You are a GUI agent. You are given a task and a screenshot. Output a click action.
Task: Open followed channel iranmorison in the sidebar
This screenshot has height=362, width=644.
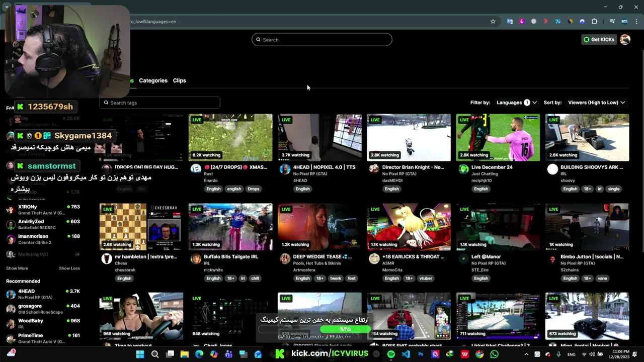[43, 239]
